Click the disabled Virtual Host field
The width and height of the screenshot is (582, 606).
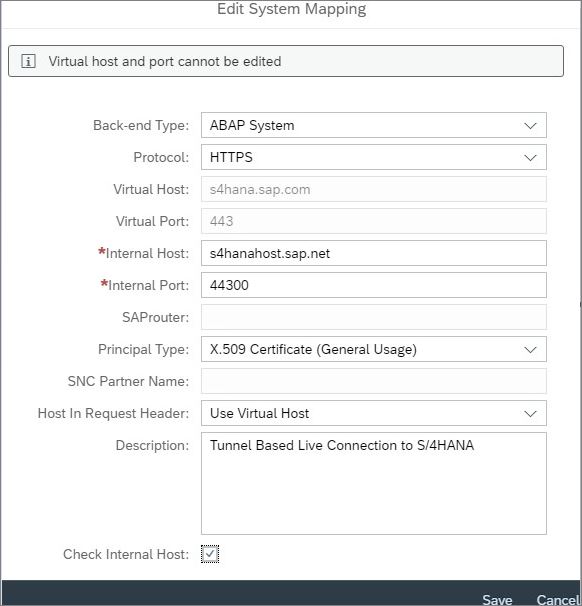point(374,189)
